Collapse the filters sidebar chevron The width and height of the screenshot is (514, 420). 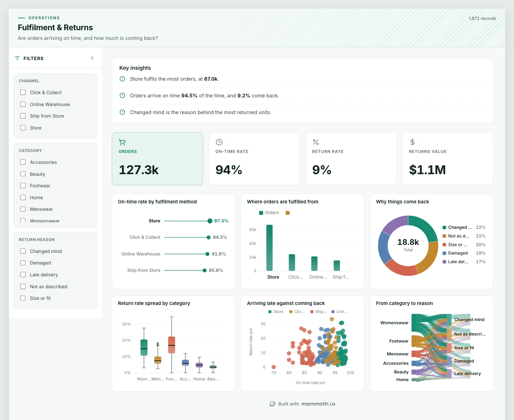pos(92,58)
